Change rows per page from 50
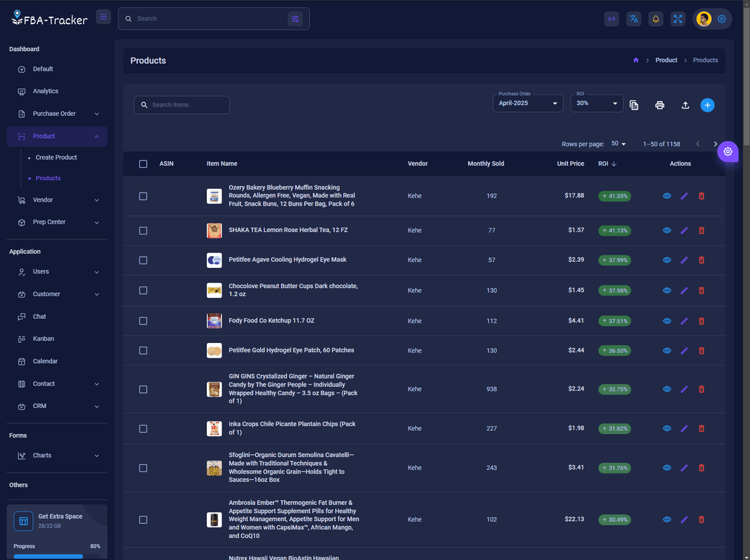Viewport: 750px width, 560px height. pos(619,144)
